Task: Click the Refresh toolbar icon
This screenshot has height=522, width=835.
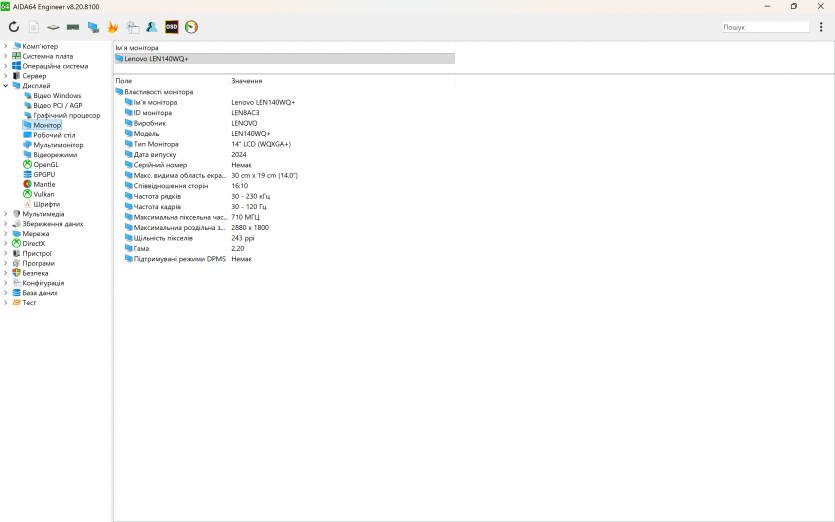Action: coord(14,27)
